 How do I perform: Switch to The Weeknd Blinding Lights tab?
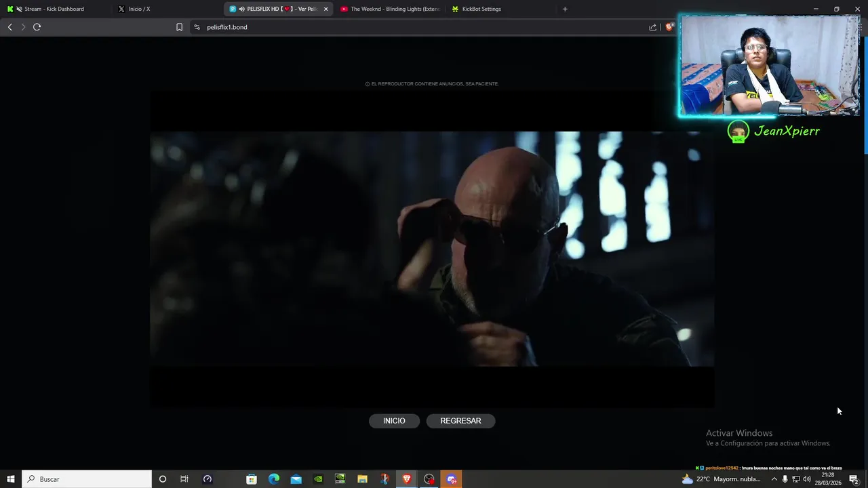[x=389, y=9]
